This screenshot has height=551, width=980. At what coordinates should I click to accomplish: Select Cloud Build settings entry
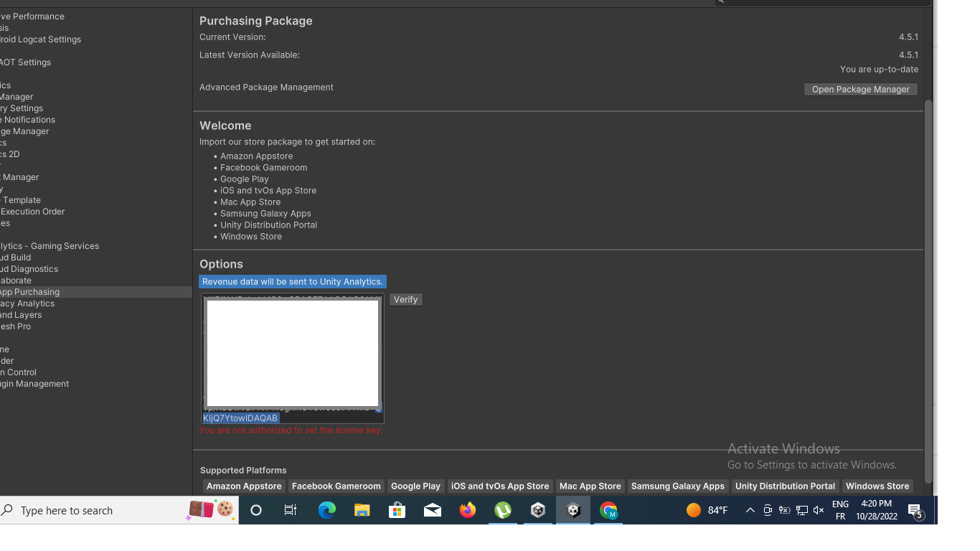click(x=15, y=258)
